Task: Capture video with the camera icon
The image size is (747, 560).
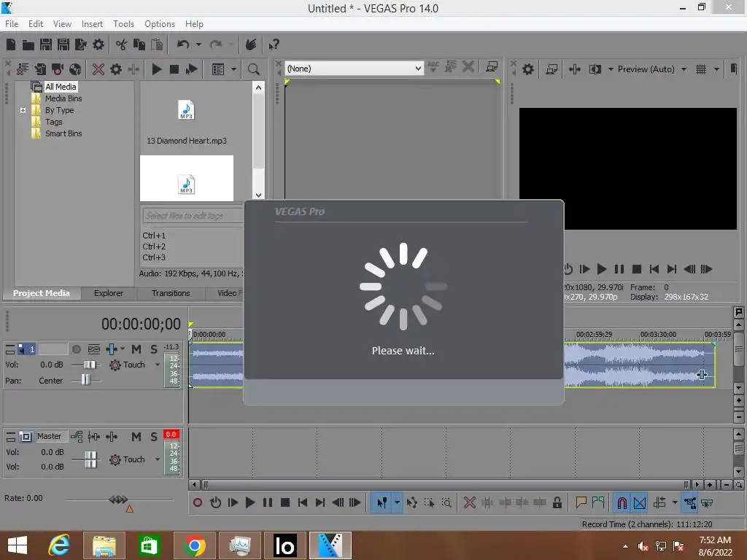Action: [x=58, y=69]
